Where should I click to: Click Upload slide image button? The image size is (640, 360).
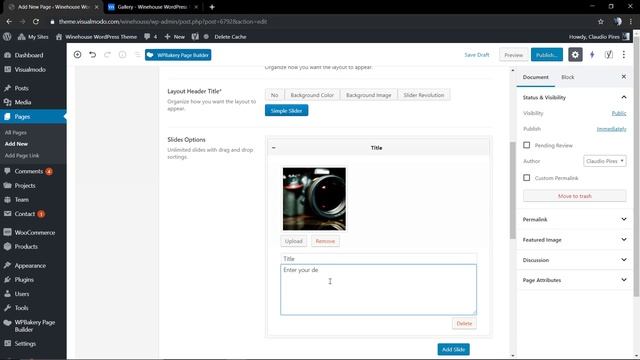[x=293, y=241]
